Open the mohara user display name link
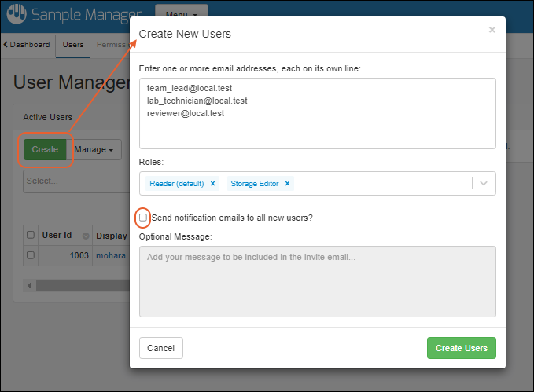Image resolution: width=534 pixels, height=392 pixels. (x=111, y=255)
